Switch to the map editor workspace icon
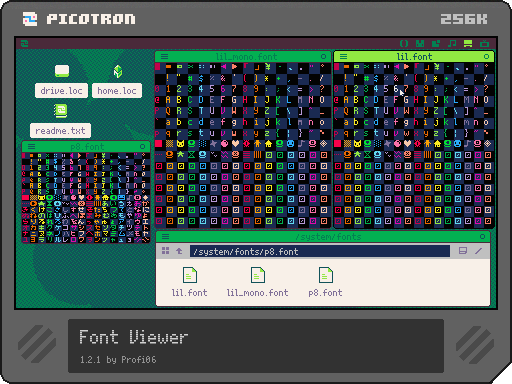Screen dimensions: 512x384 (436, 43)
